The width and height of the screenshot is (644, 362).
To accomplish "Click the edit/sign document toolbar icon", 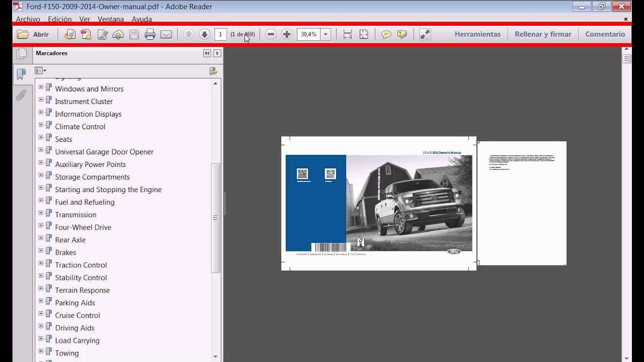I will tap(102, 34).
